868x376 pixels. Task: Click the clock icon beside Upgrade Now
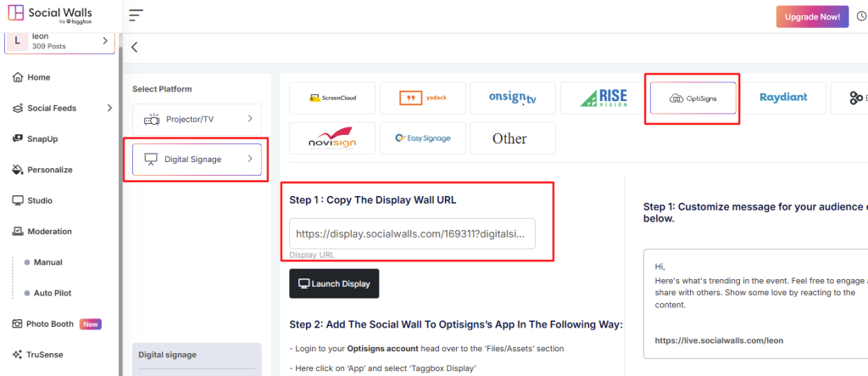click(x=862, y=17)
